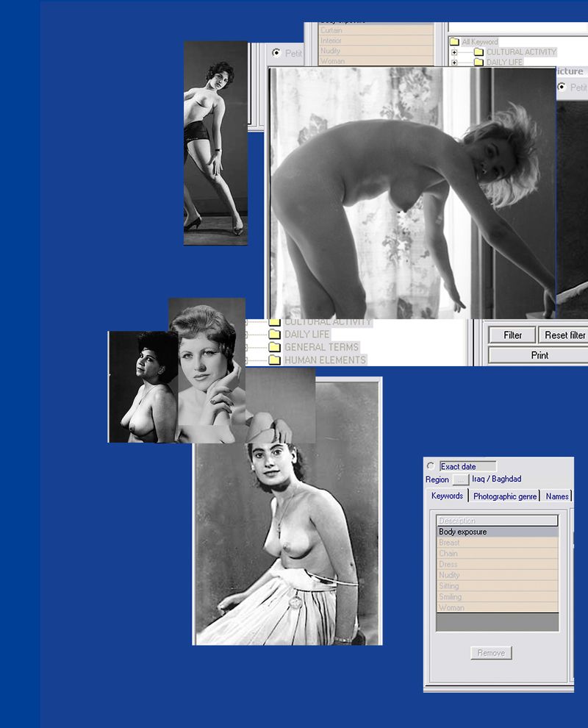Viewport: 588px width, 728px height.
Task: Click the CULTURAL ACTIVITY folder icon
Action: 478,52
